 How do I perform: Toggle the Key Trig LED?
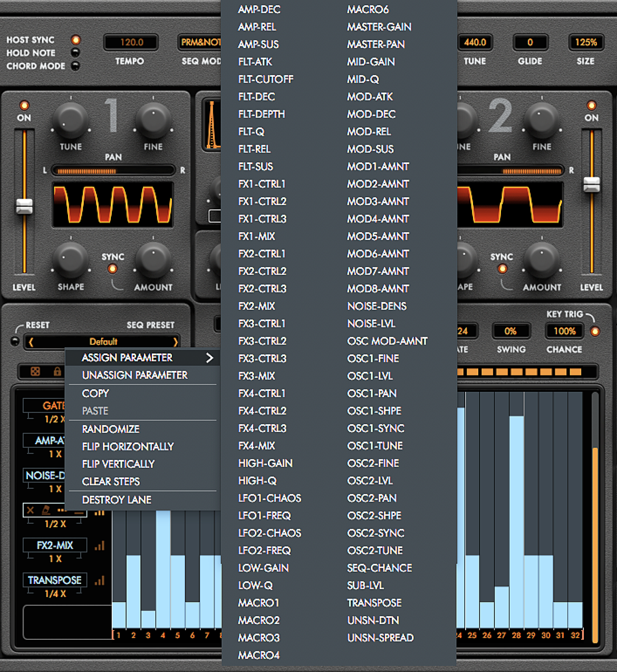pos(595,331)
